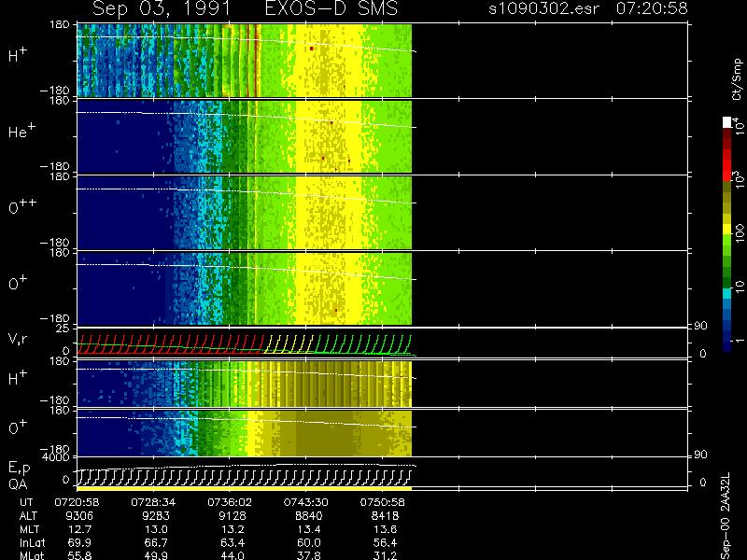Click the yellow QA status bar

pos(244,488)
